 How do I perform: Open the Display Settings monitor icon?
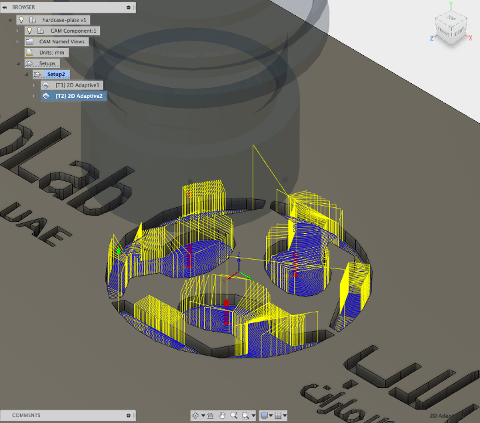[x=264, y=415]
